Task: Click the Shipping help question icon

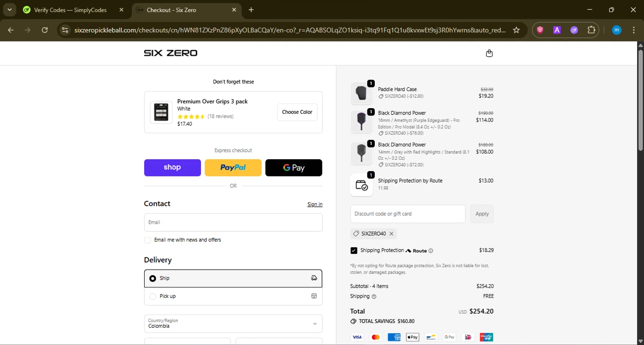Action: (x=374, y=297)
